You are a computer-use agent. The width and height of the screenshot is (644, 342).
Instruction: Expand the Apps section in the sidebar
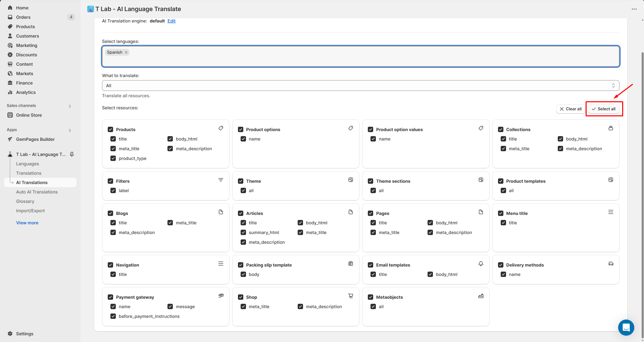tap(70, 130)
